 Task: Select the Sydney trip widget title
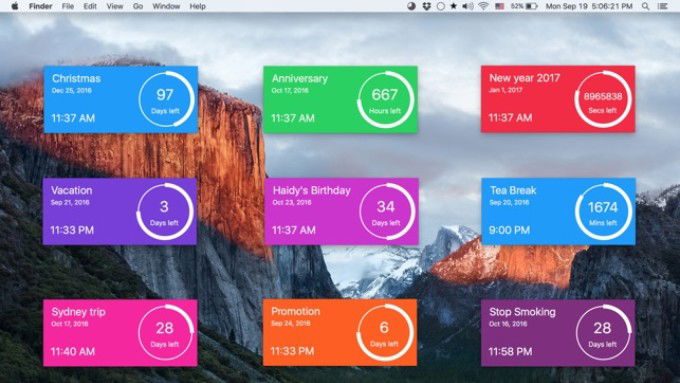[x=78, y=312]
